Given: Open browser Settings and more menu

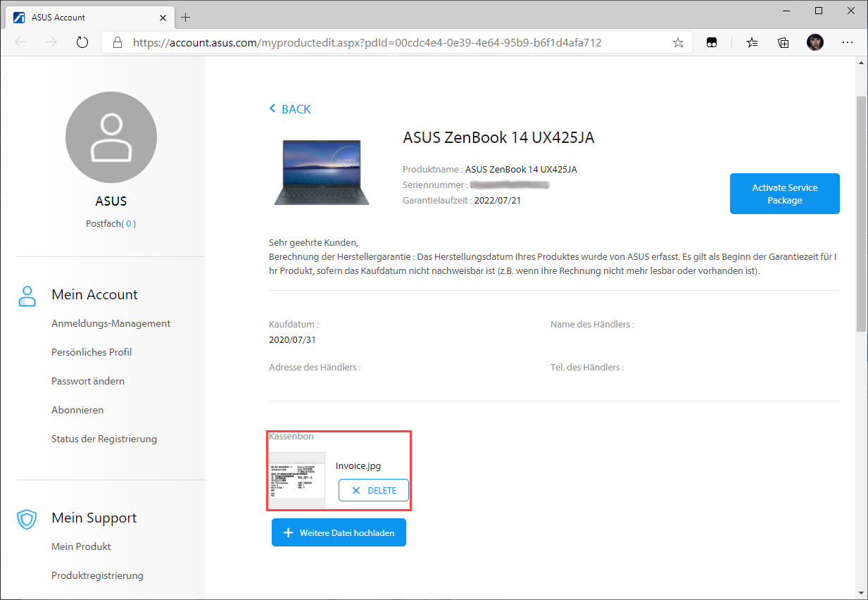Looking at the screenshot, I should (x=847, y=42).
